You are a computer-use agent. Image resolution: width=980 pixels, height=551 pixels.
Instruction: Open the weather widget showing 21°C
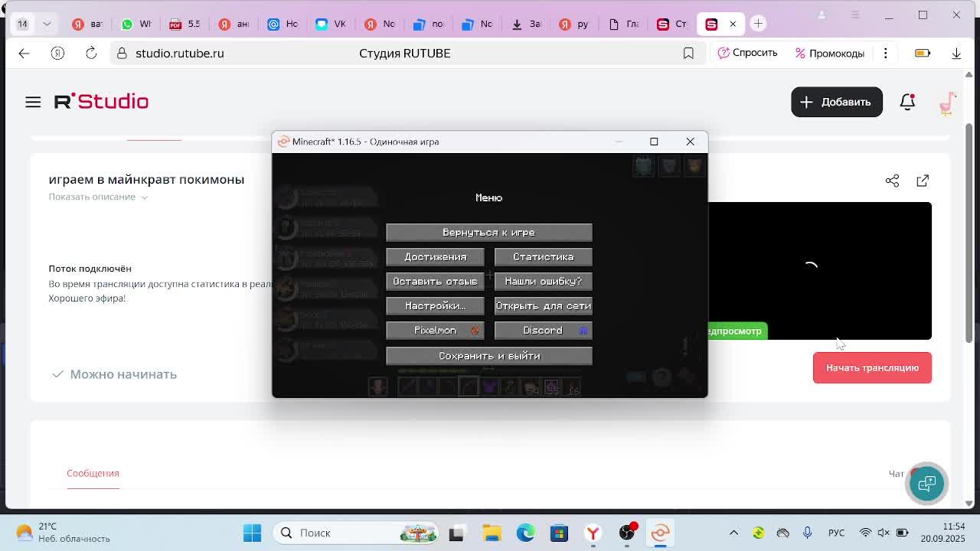pyautogui.click(x=63, y=533)
